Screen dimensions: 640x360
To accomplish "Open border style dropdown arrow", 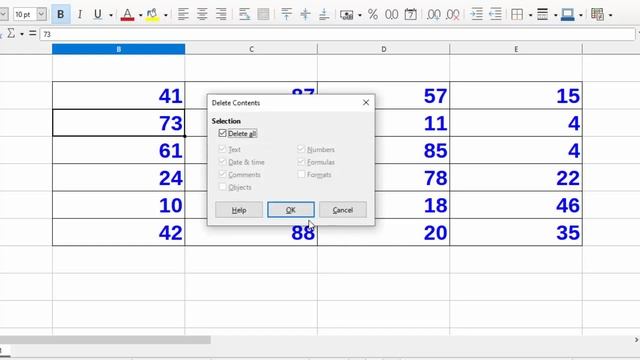I will coord(555,15).
